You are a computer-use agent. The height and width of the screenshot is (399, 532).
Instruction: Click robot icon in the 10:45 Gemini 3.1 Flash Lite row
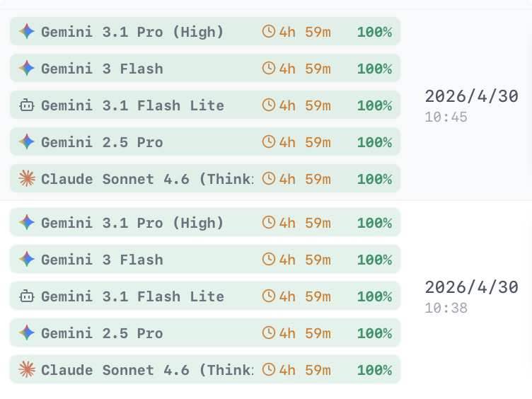[27, 105]
